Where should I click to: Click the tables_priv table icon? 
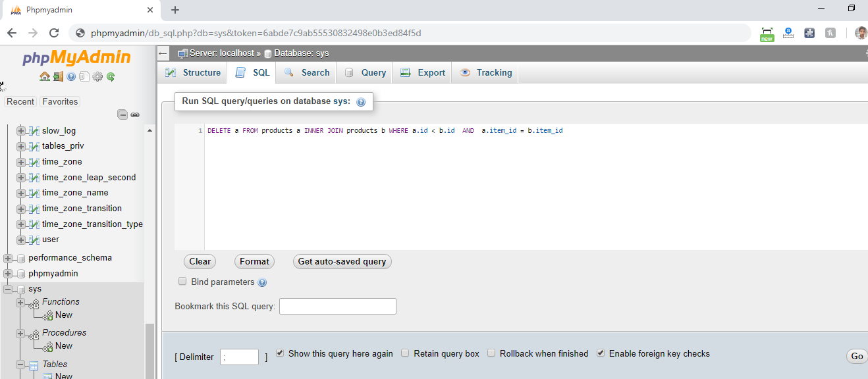(x=34, y=146)
